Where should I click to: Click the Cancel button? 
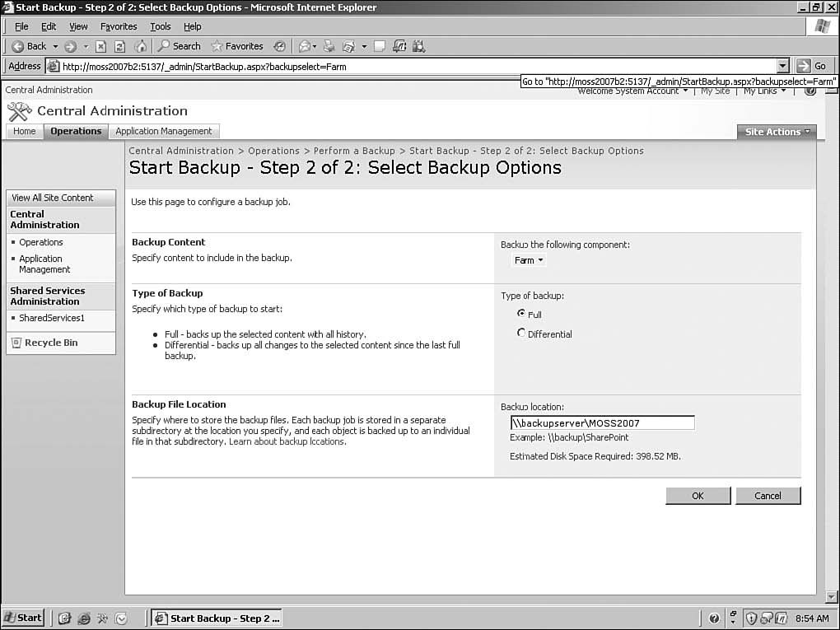point(768,495)
